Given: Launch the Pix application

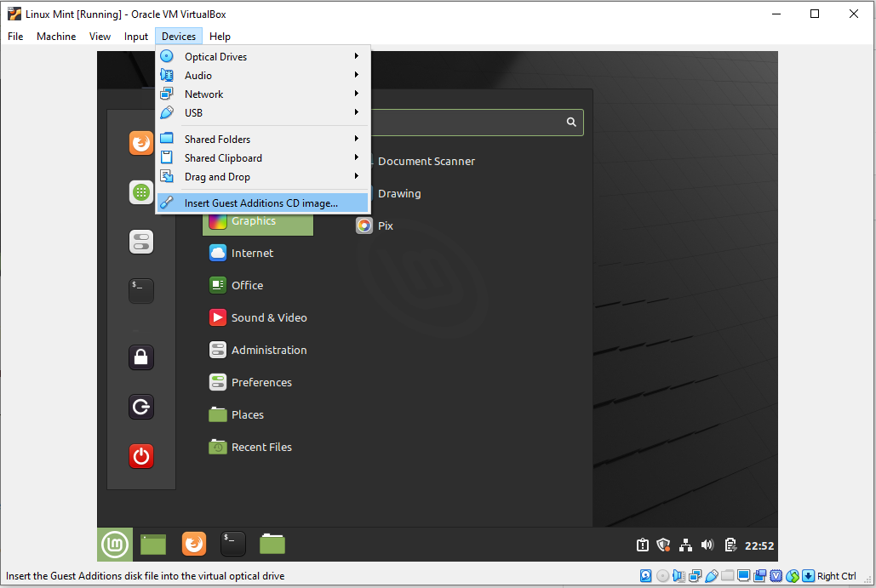Looking at the screenshot, I should pos(385,225).
